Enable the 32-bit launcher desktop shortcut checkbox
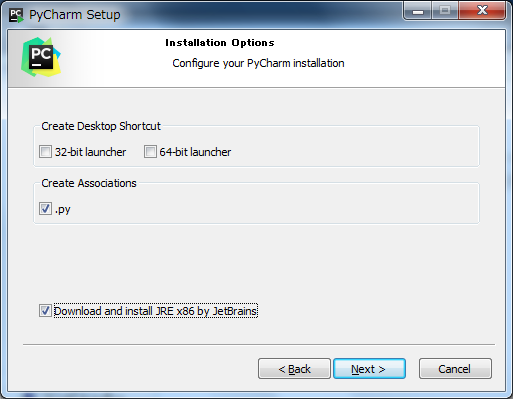The width and height of the screenshot is (513, 399). pos(45,152)
